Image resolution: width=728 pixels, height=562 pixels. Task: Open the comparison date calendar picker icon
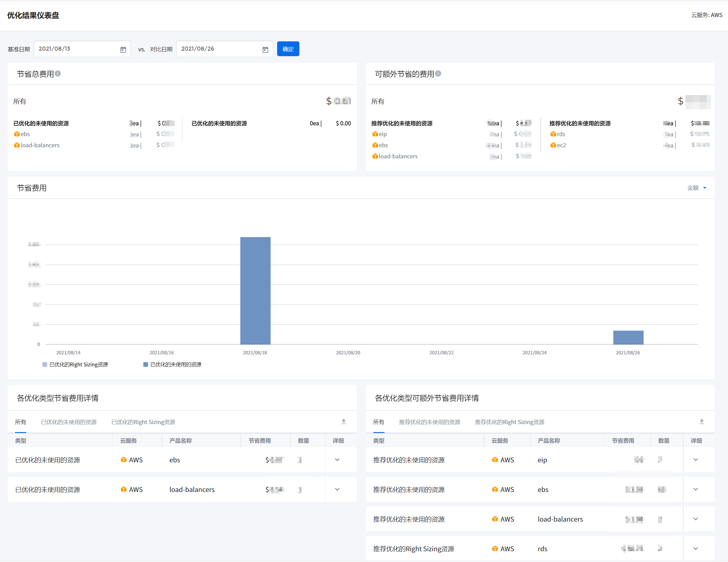(265, 50)
